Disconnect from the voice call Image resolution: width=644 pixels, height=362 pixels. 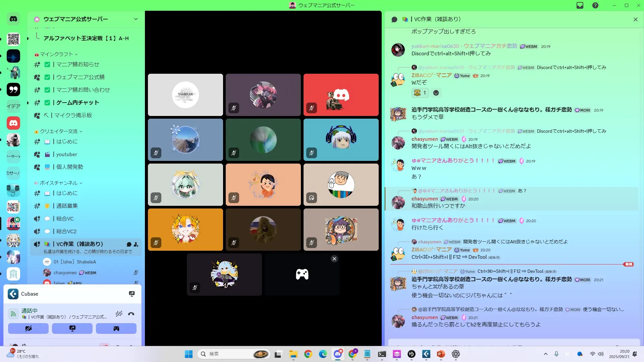pyautogui.click(x=131, y=314)
